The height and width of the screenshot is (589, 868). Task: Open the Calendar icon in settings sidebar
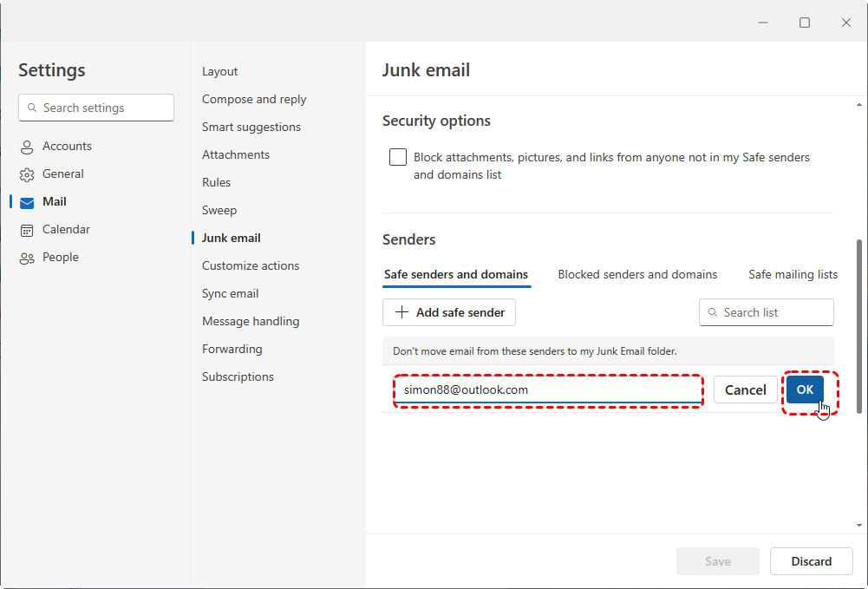click(x=27, y=229)
